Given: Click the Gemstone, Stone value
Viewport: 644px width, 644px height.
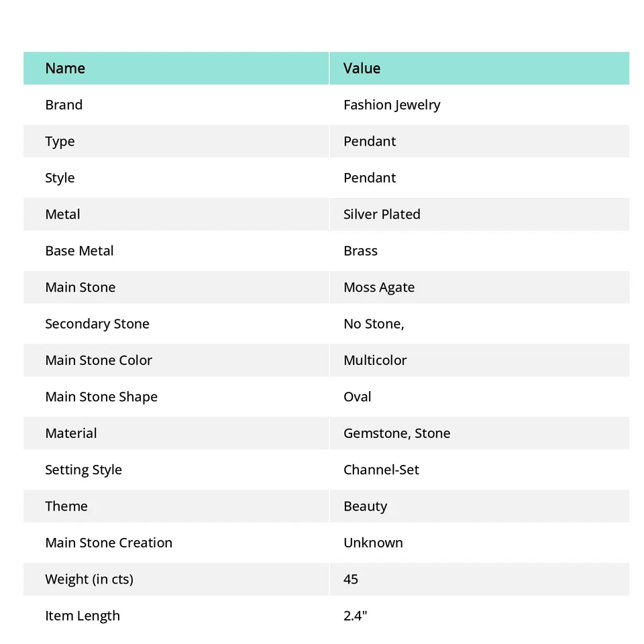Looking at the screenshot, I should click(396, 433).
